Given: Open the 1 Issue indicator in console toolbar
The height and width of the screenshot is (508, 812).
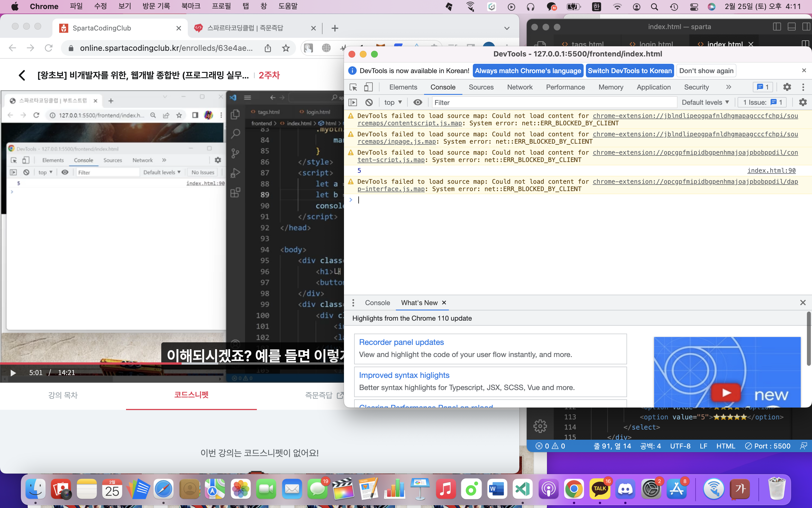Looking at the screenshot, I should pos(762,102).
